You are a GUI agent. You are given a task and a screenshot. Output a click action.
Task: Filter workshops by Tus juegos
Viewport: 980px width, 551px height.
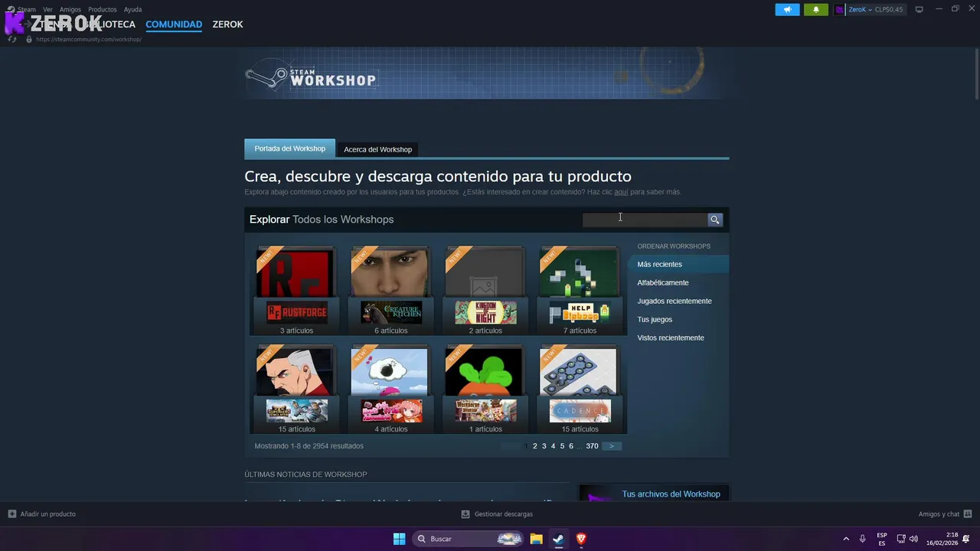(655, 319)
